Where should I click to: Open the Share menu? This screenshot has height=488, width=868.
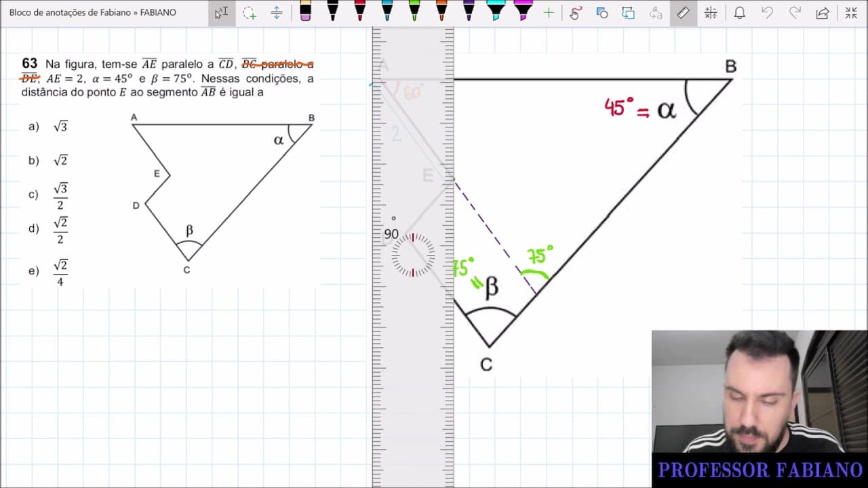tap(823, 13)
